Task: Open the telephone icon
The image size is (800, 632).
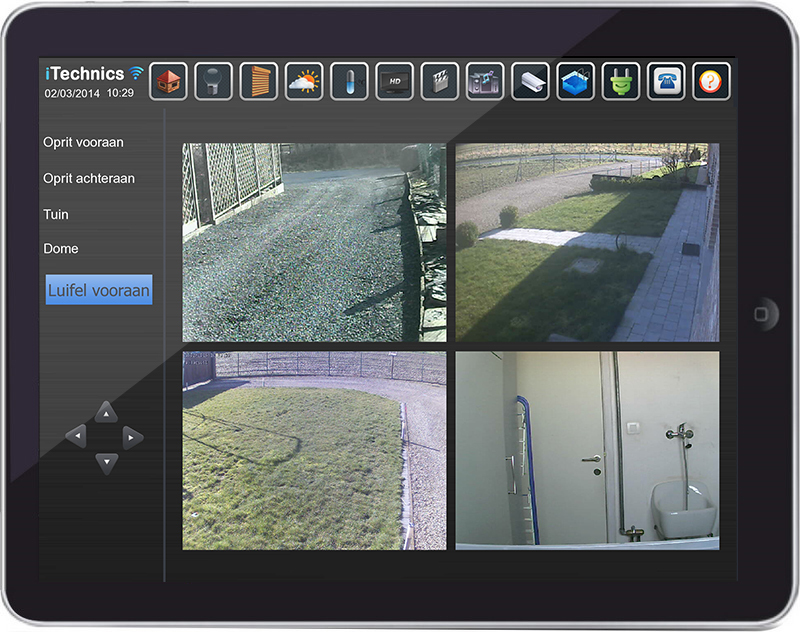Action: pyautogui.click(x=666, y=81)
